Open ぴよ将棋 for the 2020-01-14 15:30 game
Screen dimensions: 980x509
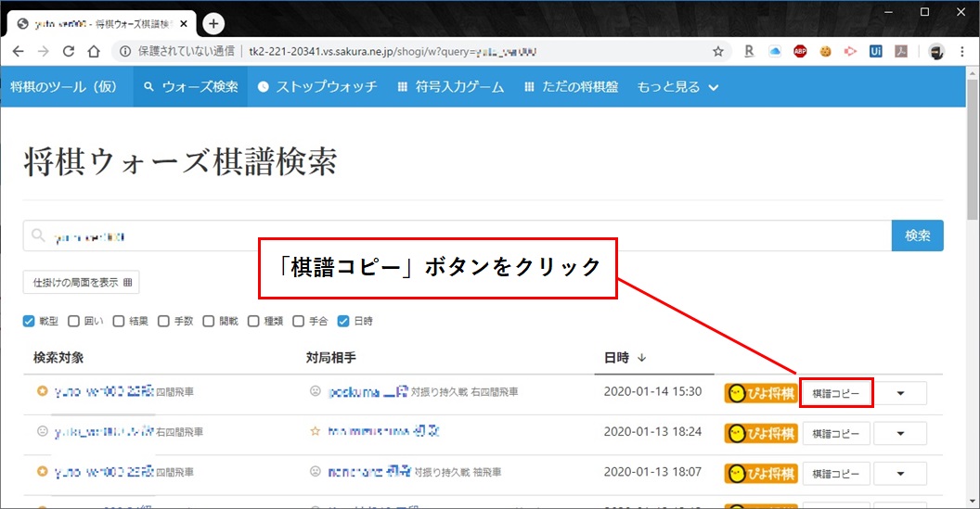point(761,393)
